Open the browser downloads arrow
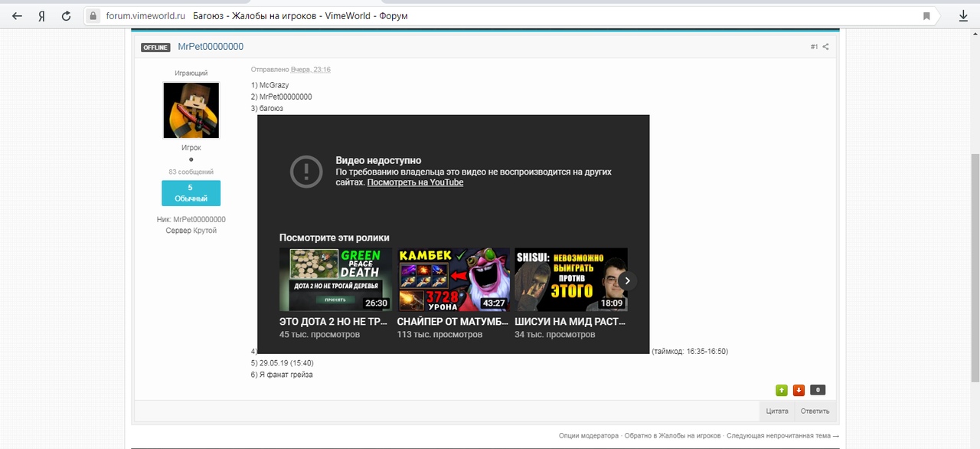Screen dimensions: 980x449 pyautogui.click(x=963, y=15)
